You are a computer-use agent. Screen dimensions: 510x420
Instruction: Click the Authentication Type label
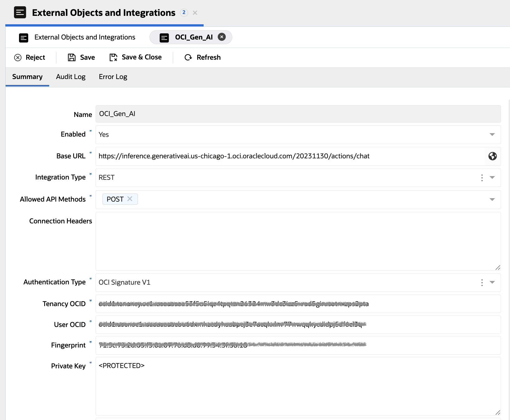[x=54, y=282]
